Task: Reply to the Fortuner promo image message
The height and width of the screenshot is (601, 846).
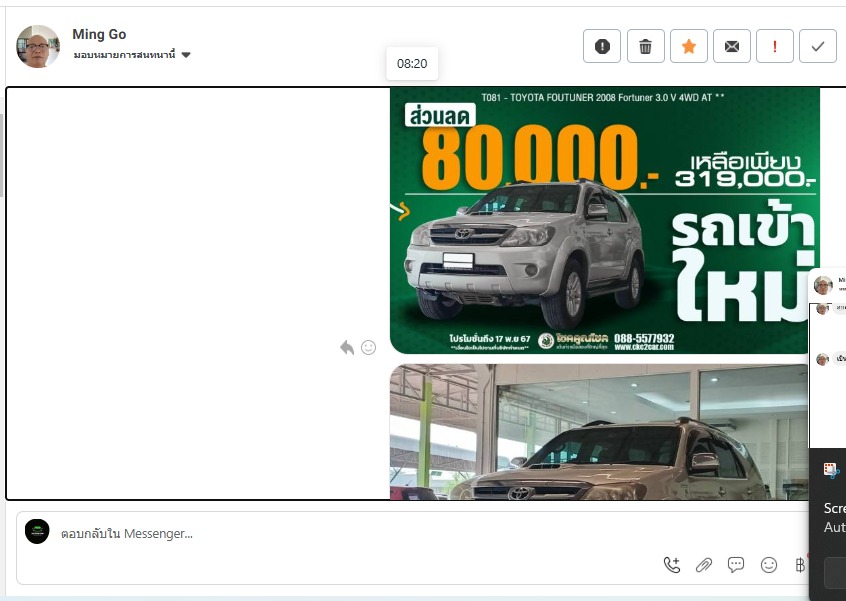Action: (x=347, y=347)
